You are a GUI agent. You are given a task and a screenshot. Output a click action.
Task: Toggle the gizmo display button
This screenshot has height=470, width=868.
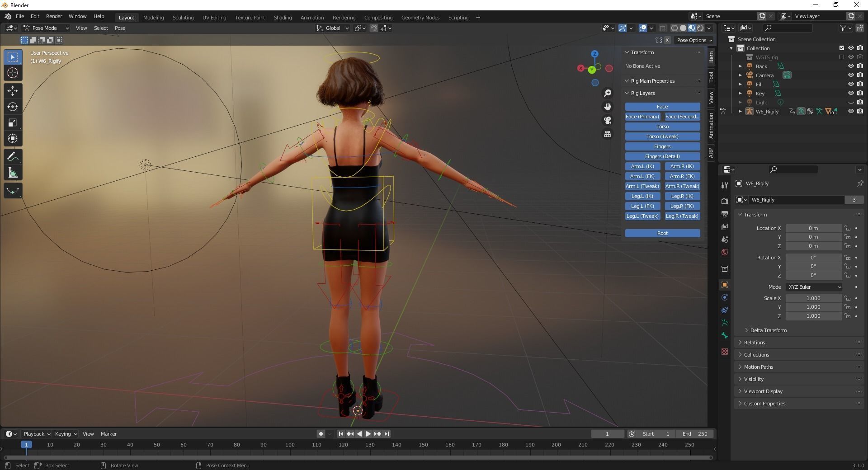tap(623, 28)
